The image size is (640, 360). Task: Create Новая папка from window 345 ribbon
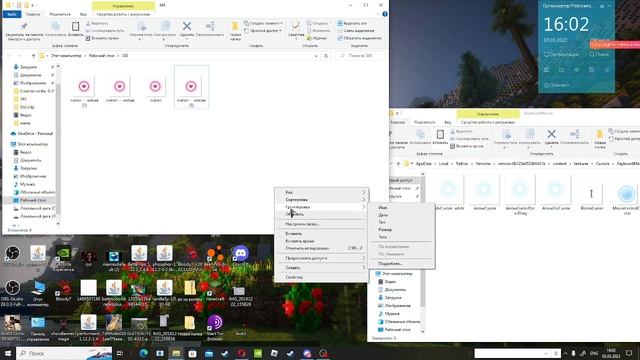[235, 31]
